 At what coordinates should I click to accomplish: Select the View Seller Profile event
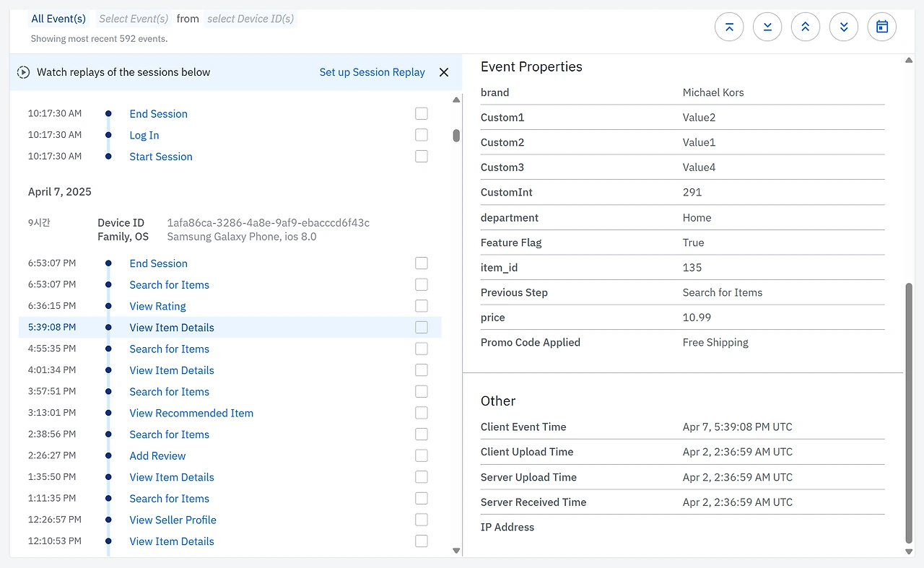point(173,520)
